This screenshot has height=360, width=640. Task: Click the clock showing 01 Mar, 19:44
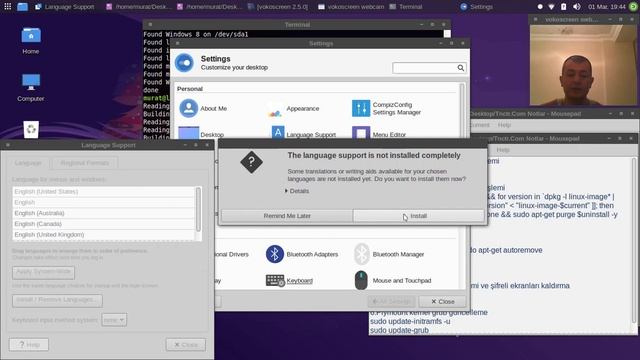[x=607, y=7]
